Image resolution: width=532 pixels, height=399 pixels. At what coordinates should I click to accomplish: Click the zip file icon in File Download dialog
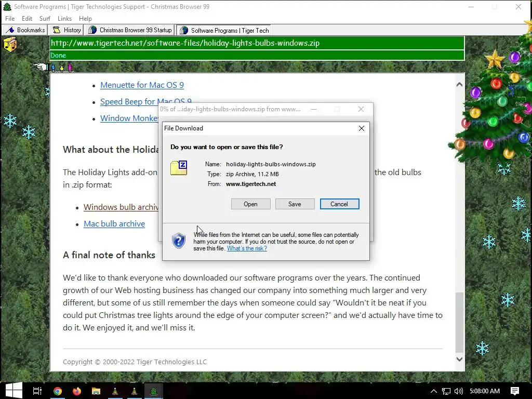[179, 168]
